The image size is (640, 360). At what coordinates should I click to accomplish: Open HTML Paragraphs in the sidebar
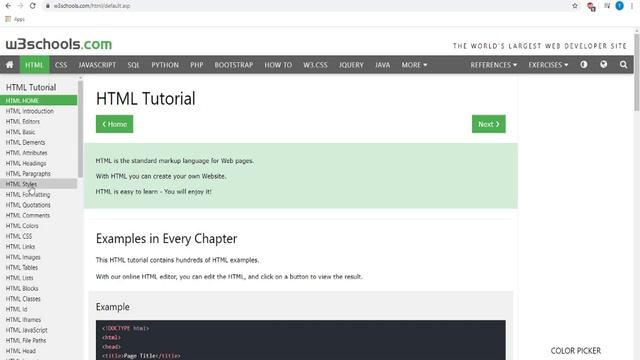pos(38,173)
